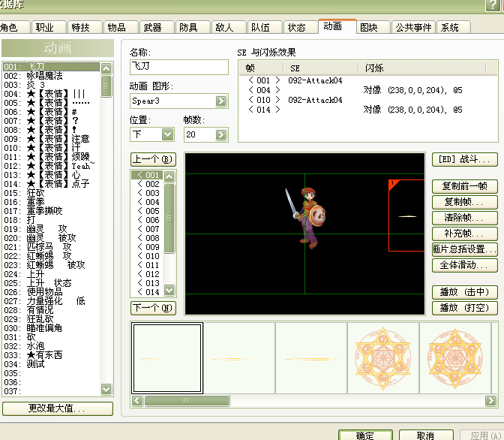Select animation 032: 水泡

tap(52, 346)
